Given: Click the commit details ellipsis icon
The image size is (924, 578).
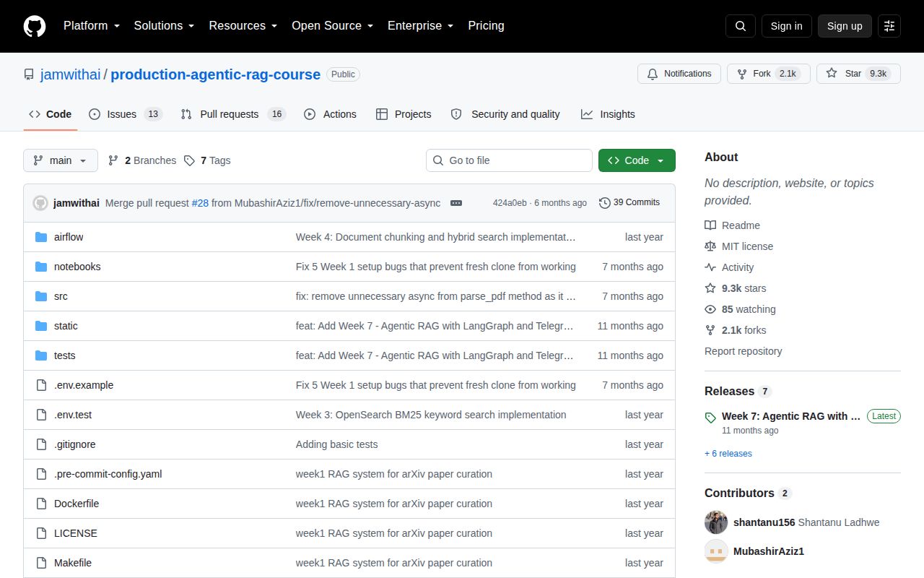Looking at the screenshot, I should click(456, 203).
